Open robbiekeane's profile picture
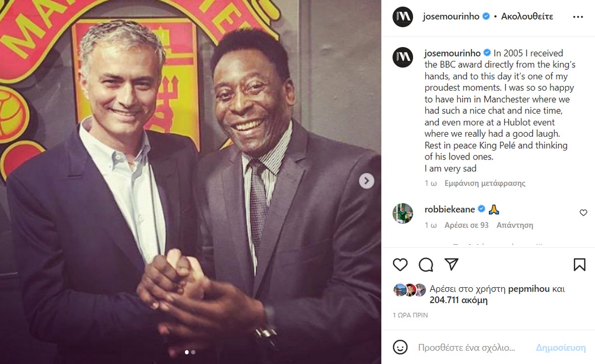 pos(403,213)
